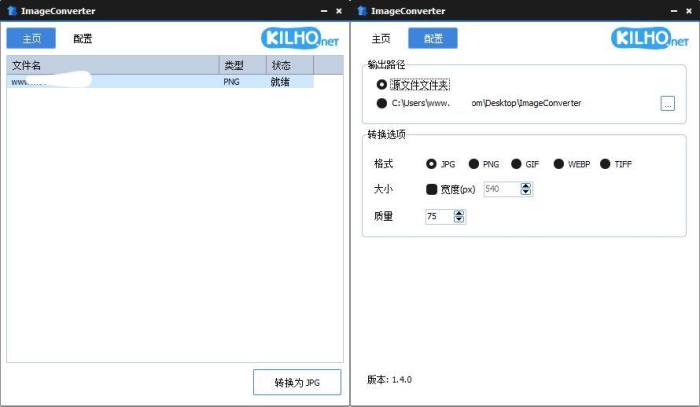The height and width of the screenshot is (407, 700).
Task: Click ImageConverter app icon in right title bar
Action: coord(362,10)
